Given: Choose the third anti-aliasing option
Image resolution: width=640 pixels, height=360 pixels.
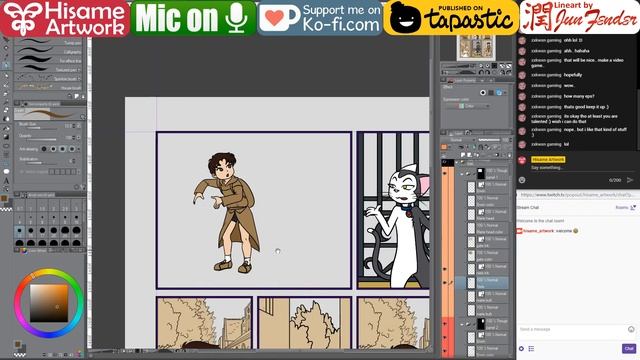Looking at the screenshot, I should click(x=62, y=149).
